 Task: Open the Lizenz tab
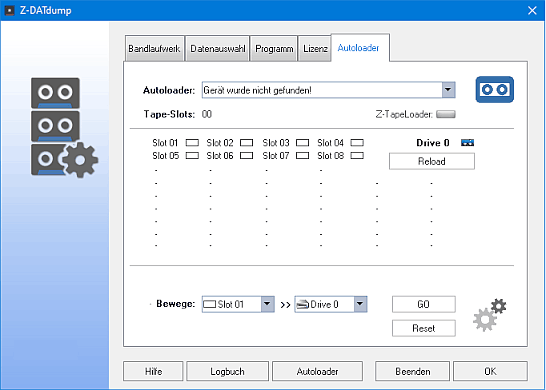[x=315, y=48]
